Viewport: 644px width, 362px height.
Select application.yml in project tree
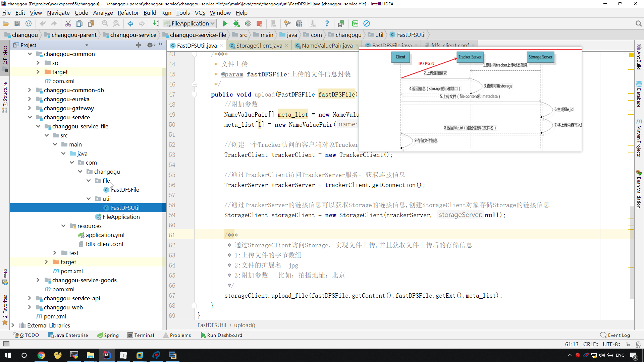tap(105, 235)
